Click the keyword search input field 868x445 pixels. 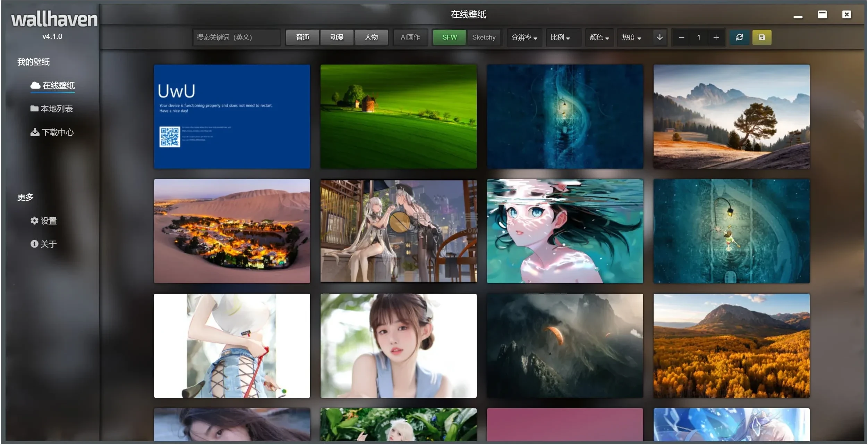coord(236,37)
